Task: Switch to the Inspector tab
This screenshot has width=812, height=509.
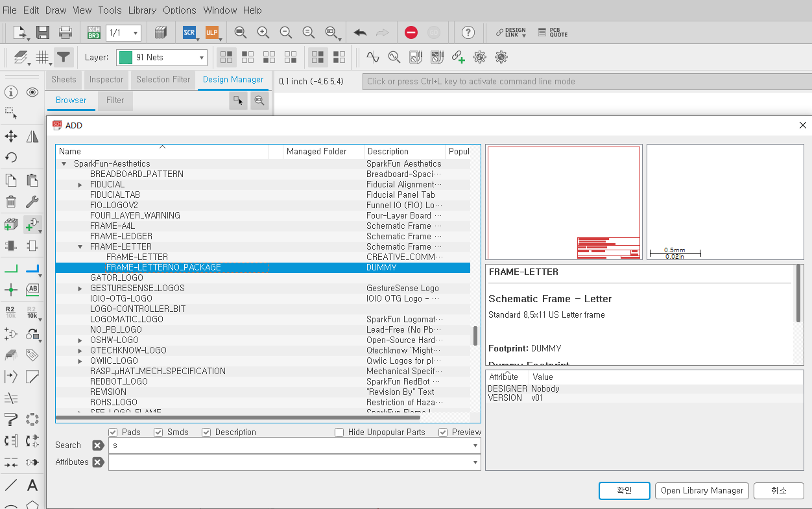Action: tap(106, 80)
